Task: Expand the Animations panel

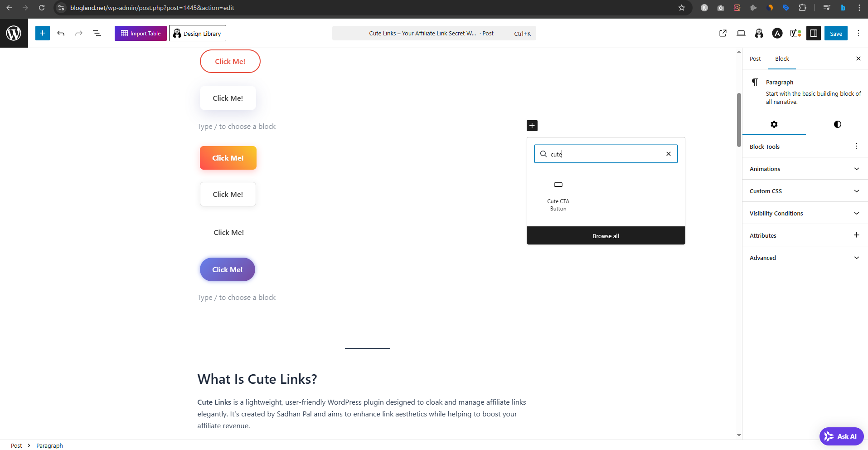Action: [x=805, y=169]
